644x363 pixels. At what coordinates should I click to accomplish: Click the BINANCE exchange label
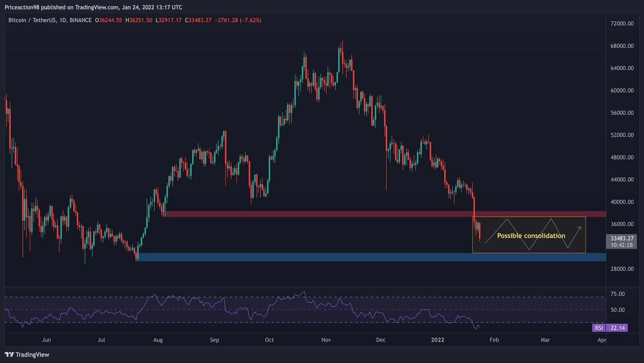click(80, 20)
